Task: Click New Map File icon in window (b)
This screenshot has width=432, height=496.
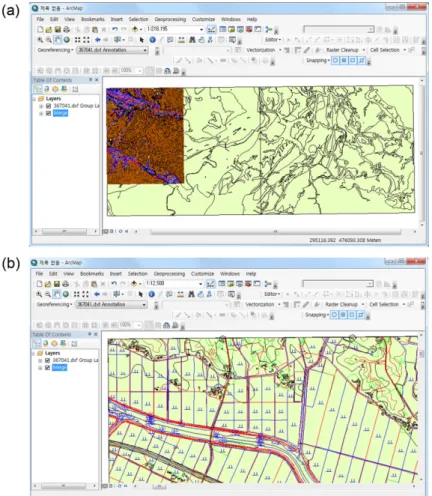Action: (39, 284)
